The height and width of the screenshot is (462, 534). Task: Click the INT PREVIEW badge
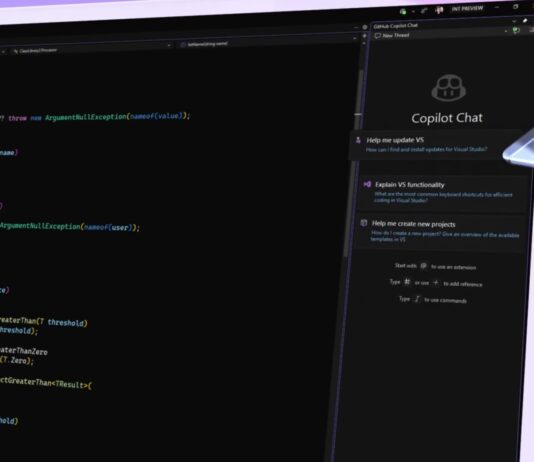(x=468, y=9)
